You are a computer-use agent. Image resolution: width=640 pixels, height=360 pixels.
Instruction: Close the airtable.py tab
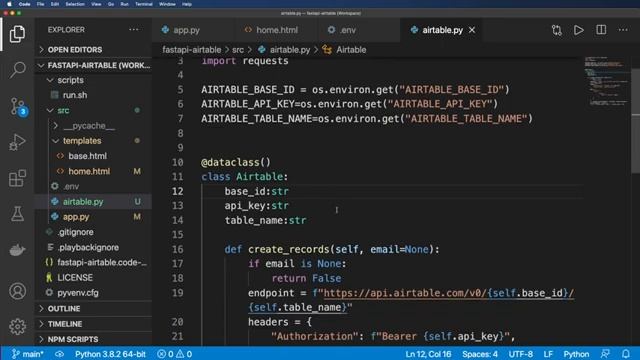472,30
